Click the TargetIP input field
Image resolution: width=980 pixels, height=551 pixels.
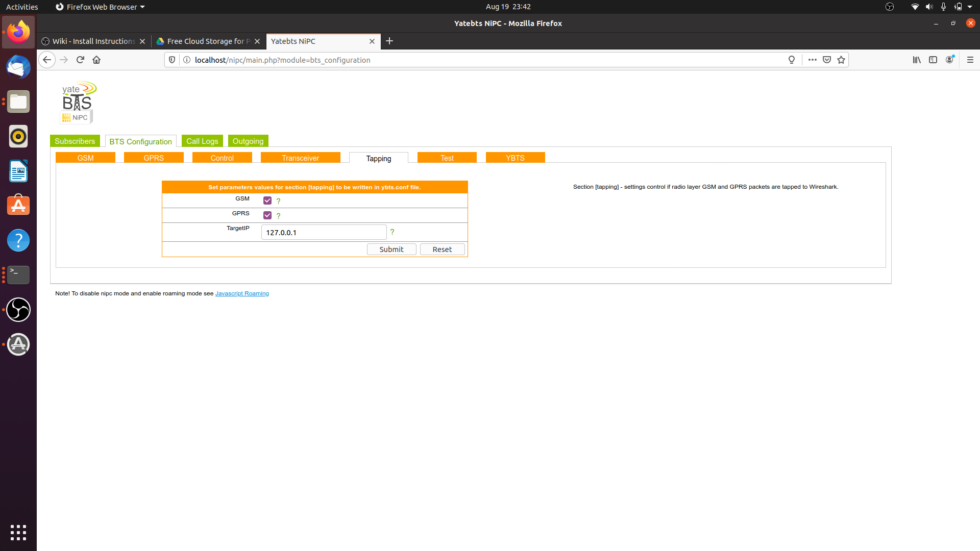click(324, 233)
